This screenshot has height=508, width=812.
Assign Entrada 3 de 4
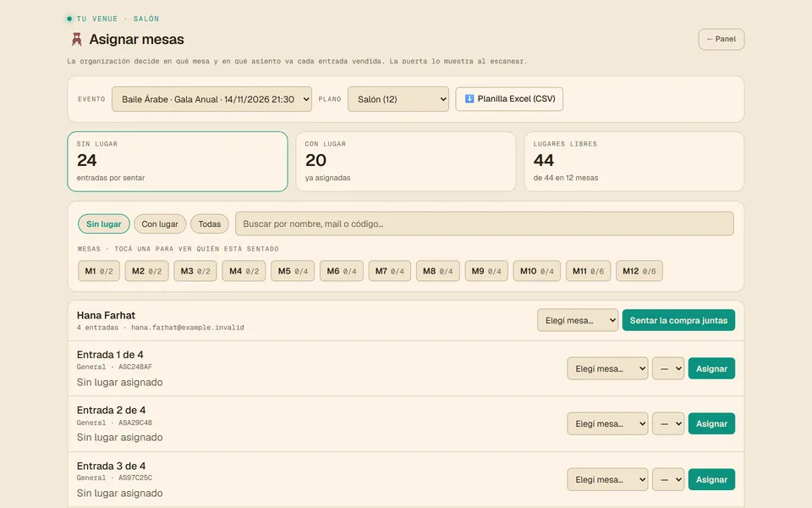pos(711,480)
